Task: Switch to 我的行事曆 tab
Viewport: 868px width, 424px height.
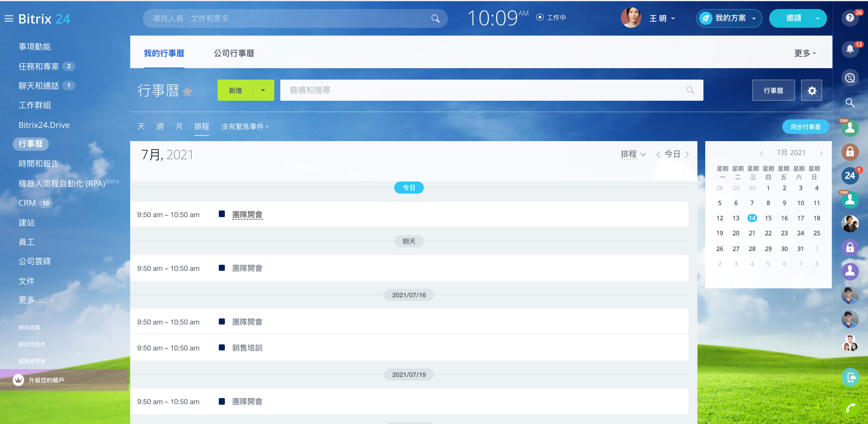Action: coord(164,53)
